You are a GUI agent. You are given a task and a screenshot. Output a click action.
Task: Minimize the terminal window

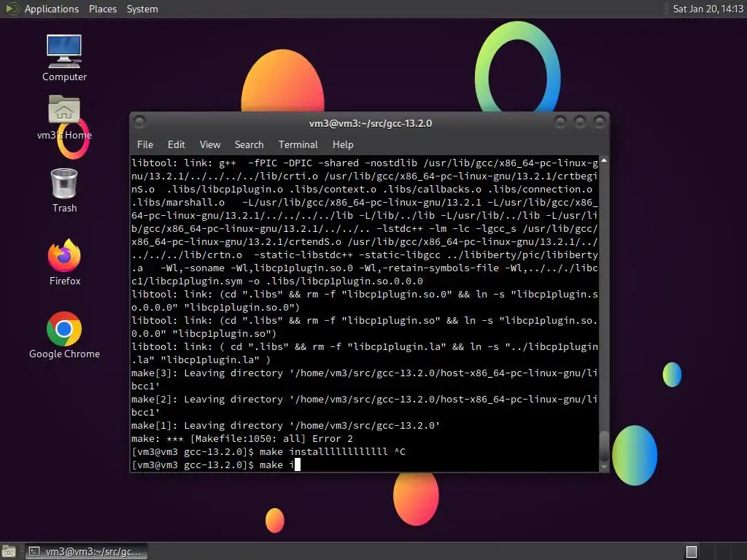[560, 122]
